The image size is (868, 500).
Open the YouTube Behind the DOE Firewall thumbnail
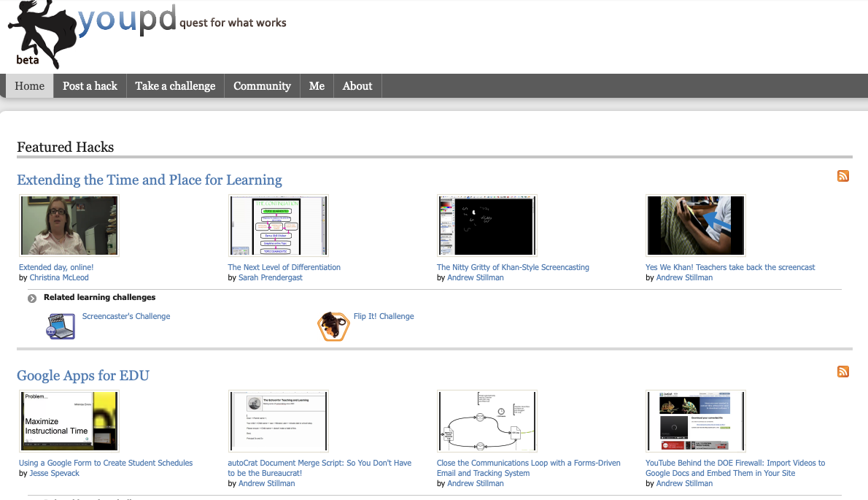click(x=696, y=421)
